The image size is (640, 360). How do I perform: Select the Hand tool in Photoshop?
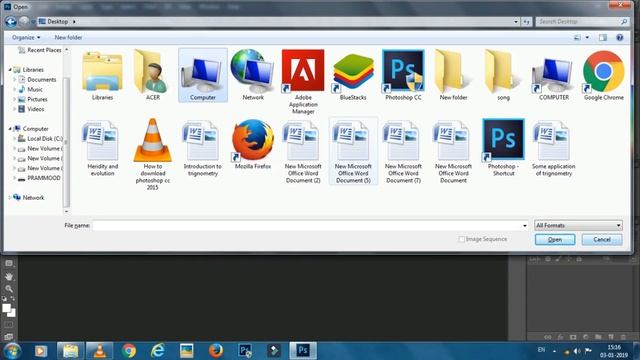[9, 276]
